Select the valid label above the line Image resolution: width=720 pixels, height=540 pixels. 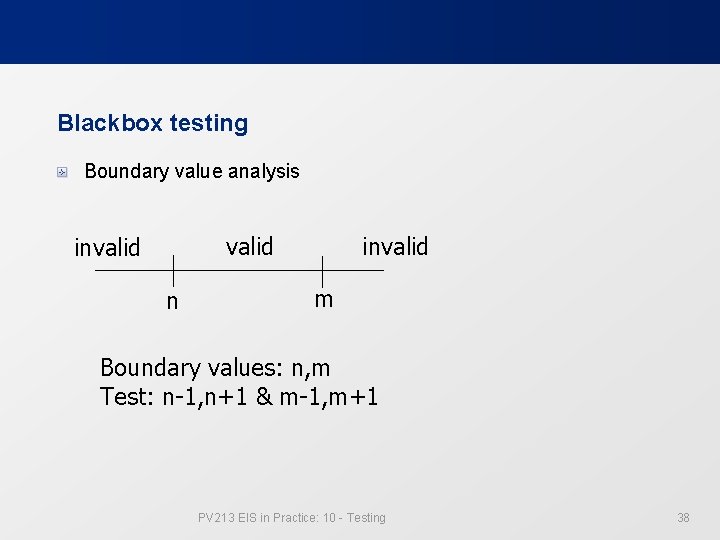249,246
